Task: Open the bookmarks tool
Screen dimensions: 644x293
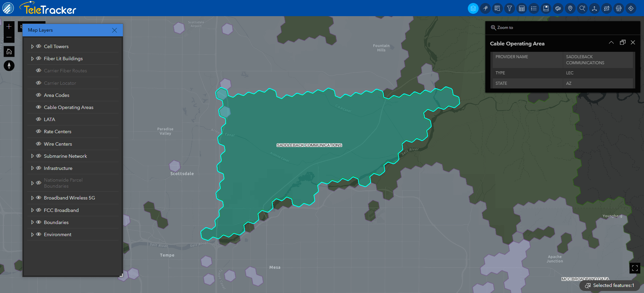Action: pos(546,8)
